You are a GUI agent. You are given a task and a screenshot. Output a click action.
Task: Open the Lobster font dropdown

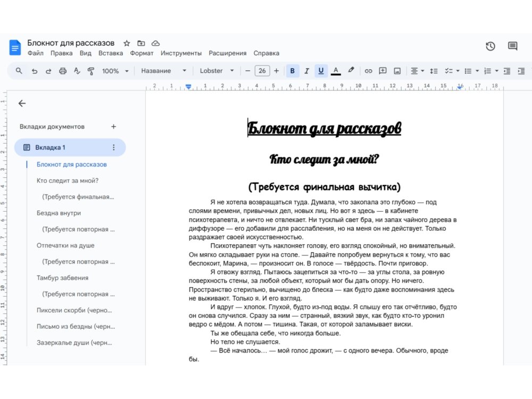pyautogui.click(x=217, y=71)
